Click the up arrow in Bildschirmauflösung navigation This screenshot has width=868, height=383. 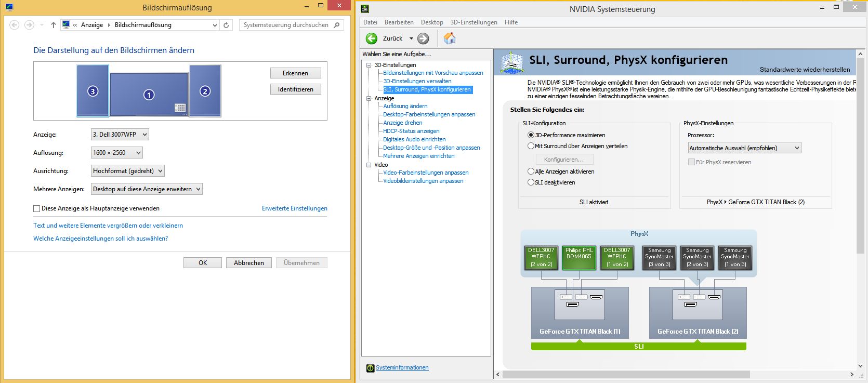coord(53,25)
